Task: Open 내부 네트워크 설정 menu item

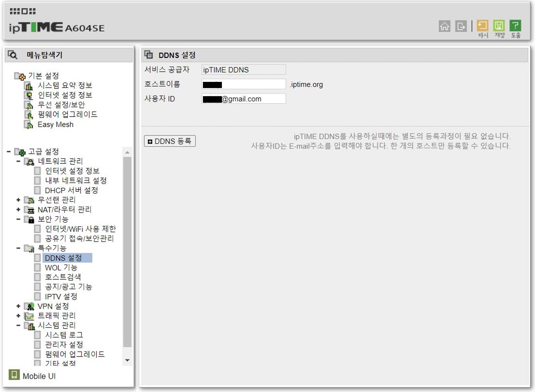Action: pyautogui.click(x=76, y=180)
